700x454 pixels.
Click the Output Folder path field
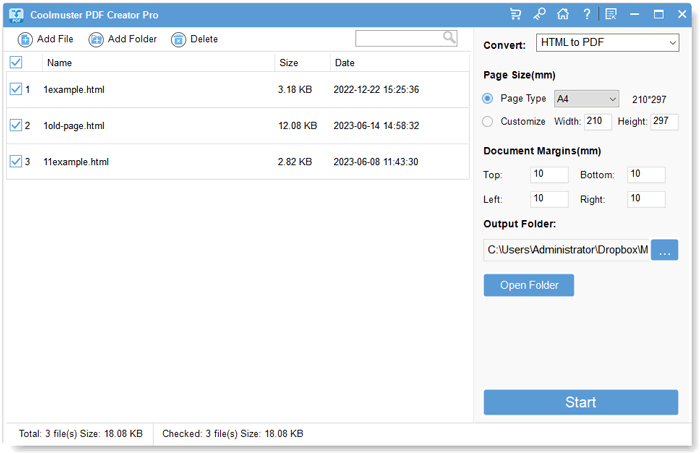567,250
